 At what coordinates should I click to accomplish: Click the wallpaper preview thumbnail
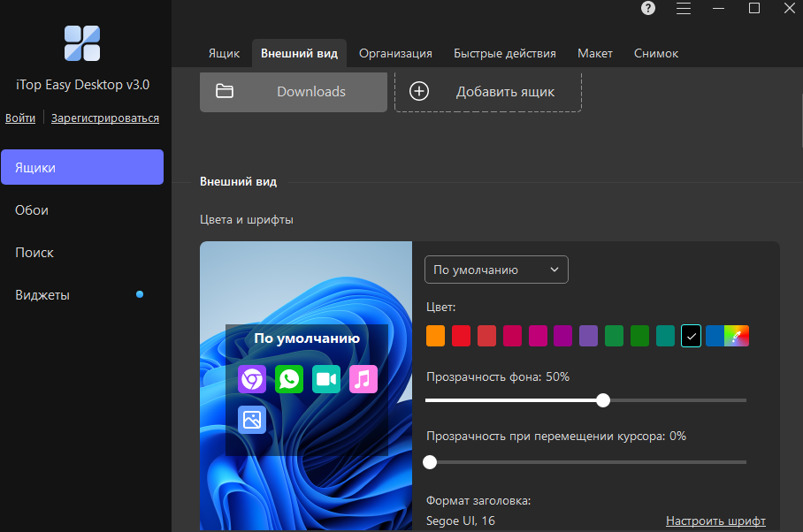tap(306, 385)
